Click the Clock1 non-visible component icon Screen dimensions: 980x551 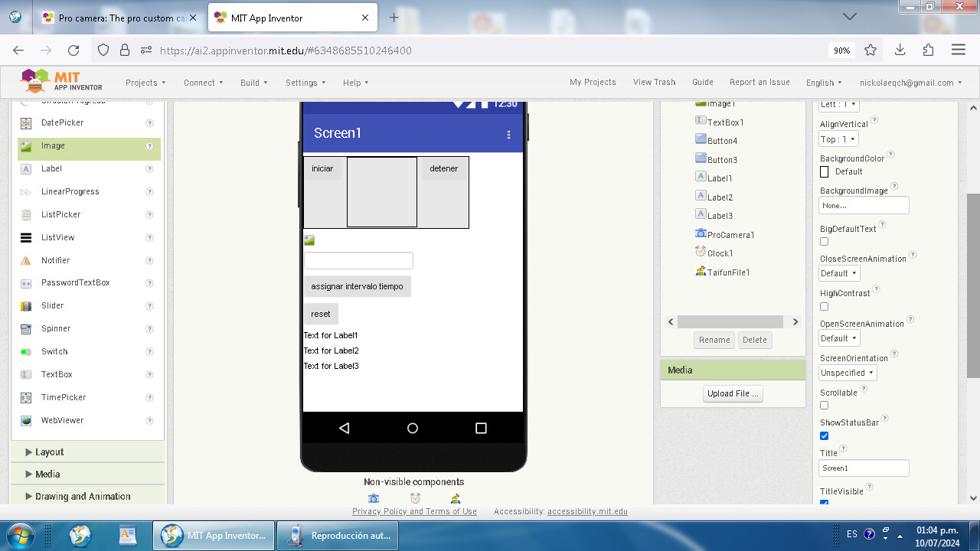[x=415, y=497]
